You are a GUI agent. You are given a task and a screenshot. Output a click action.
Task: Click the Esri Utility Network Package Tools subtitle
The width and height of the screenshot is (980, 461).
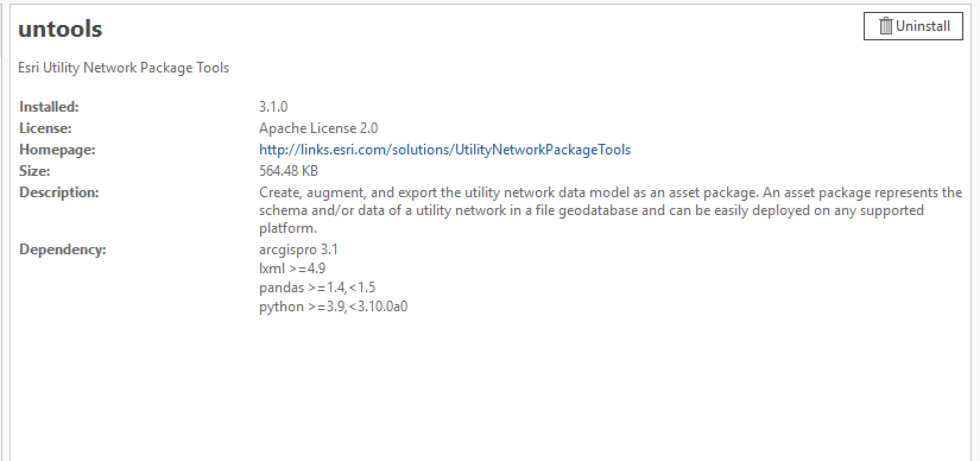click(x=124, y=67)
